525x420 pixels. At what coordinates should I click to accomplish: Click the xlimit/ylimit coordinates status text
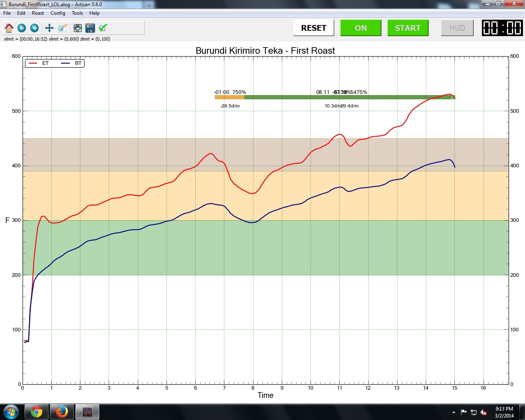coord(57,39)
